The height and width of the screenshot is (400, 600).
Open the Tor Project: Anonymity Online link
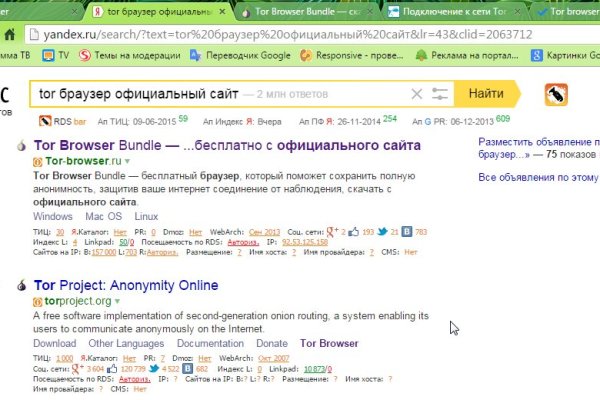click(x=126, y=285)
